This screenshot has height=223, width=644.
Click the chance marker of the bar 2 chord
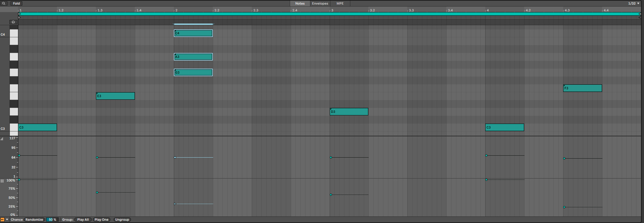coord(175,204)
